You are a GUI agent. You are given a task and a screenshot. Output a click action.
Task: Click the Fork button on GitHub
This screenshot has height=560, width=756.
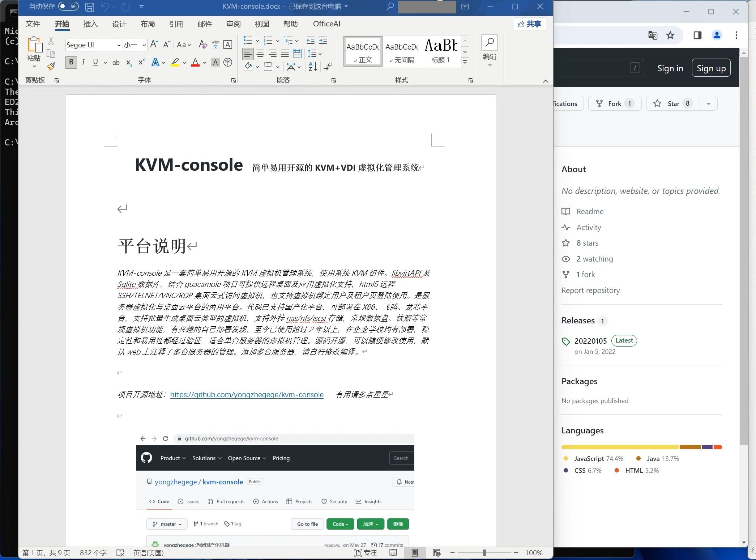pyautogui.click(x=615, y=103)
